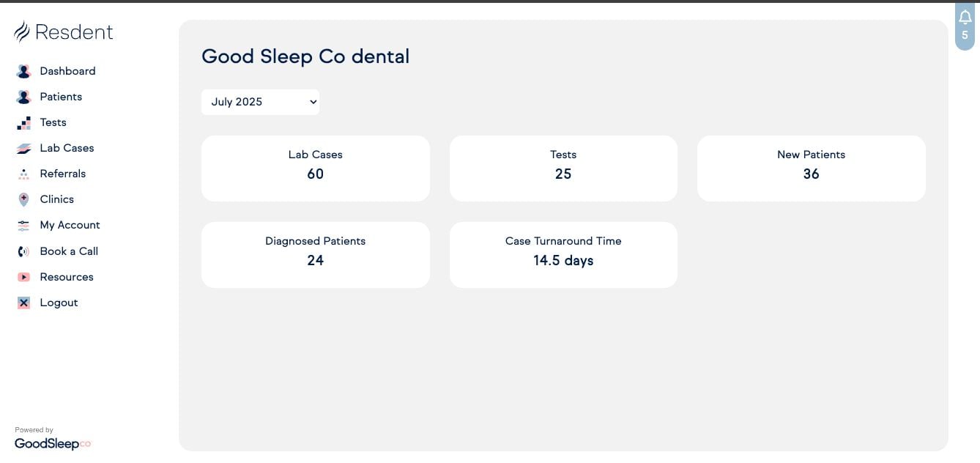The image size is (980, 463).
Task: Click the Book a Call phone icon
Action: (23, 251)
